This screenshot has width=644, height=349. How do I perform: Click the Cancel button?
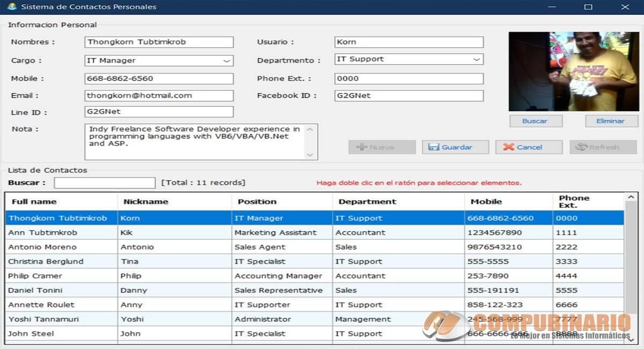point(529,147)
